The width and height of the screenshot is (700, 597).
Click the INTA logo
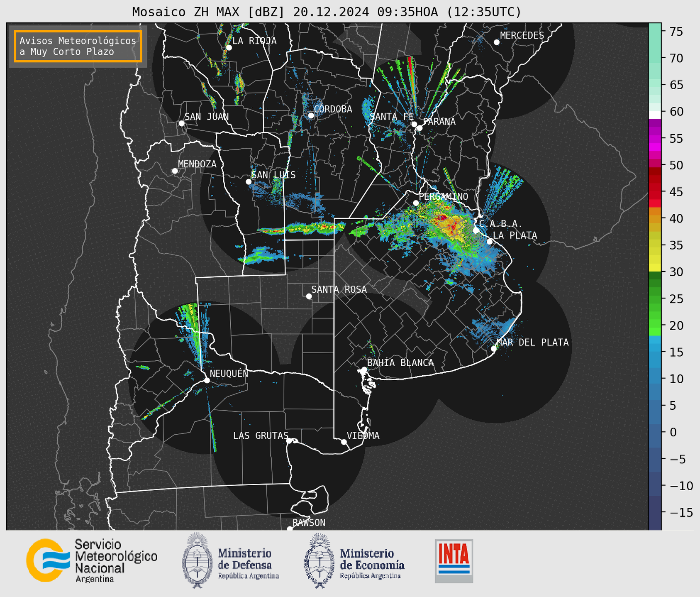pos(454,561)
